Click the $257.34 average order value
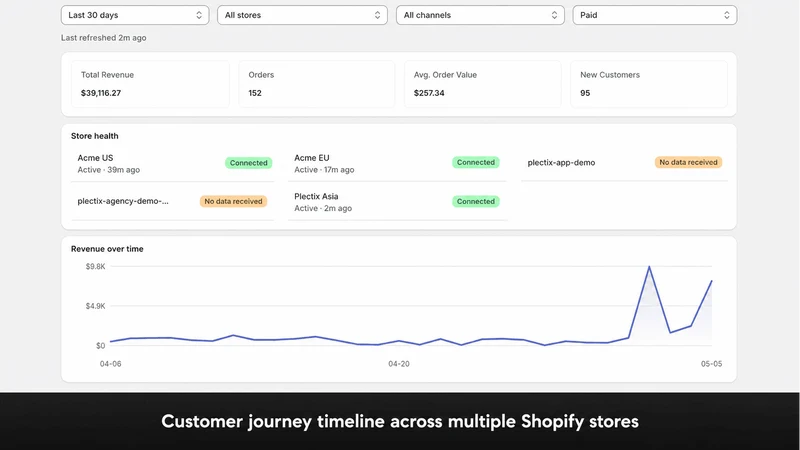 click(x=429, y=93)
